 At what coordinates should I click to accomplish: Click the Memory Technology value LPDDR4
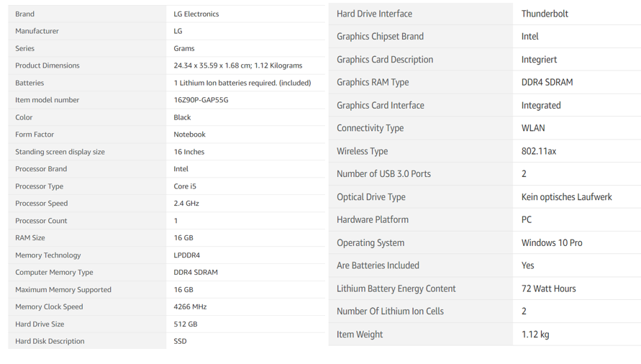(x=187, y=255)
